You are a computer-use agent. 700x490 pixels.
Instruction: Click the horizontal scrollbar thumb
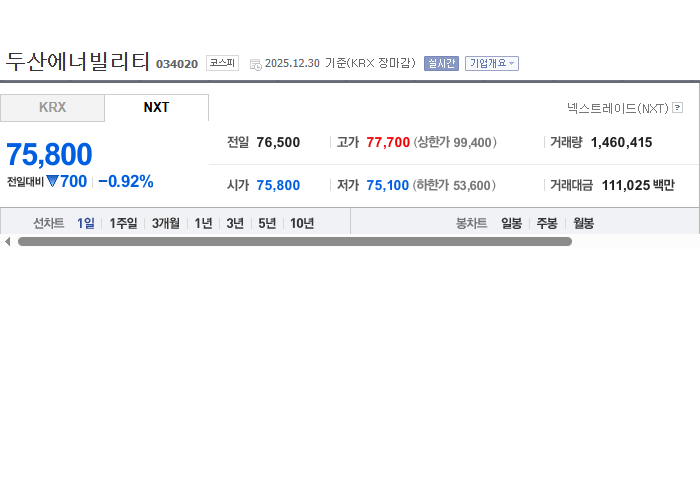(295, 241)
